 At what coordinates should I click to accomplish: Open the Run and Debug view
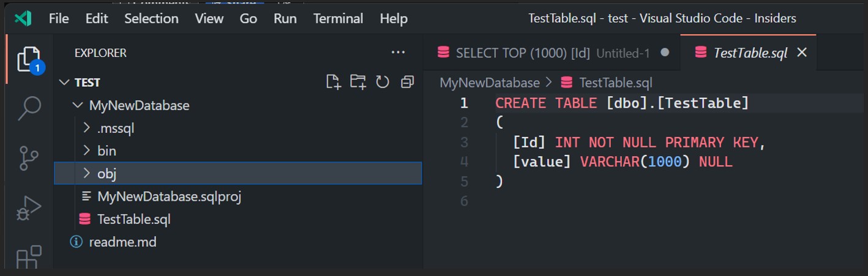[x=28, y=209]
